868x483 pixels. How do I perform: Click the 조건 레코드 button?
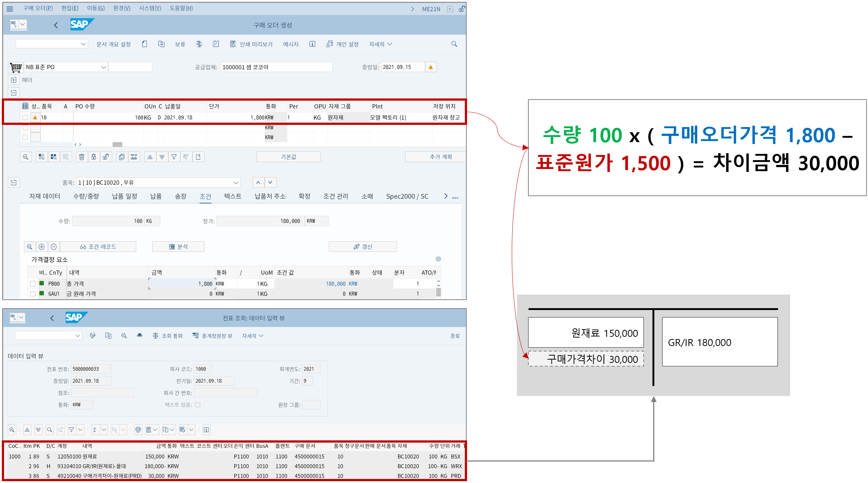point(98,247)
